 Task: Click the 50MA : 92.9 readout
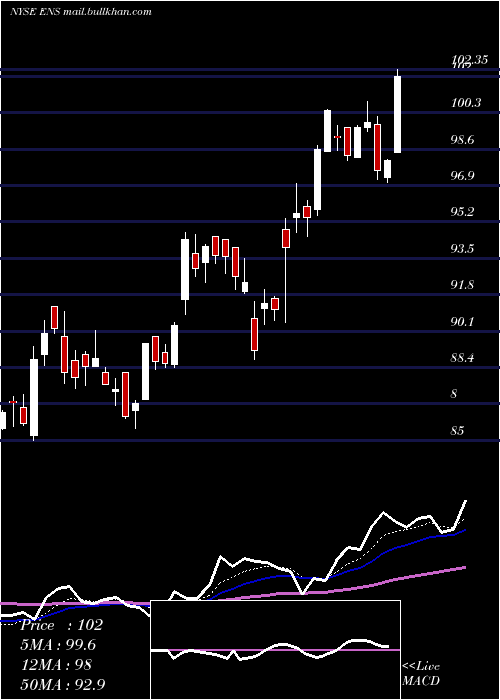[63, 684]
